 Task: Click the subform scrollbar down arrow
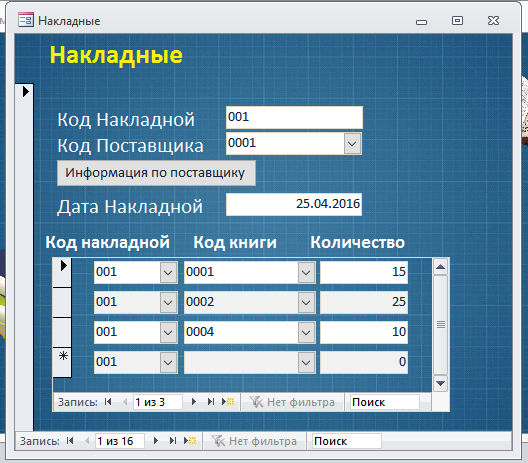click(x=440, y=384)
